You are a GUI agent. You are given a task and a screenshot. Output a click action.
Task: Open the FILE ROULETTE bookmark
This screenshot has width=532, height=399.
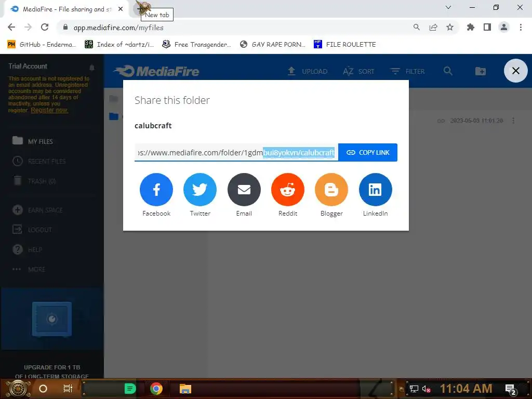345,45
